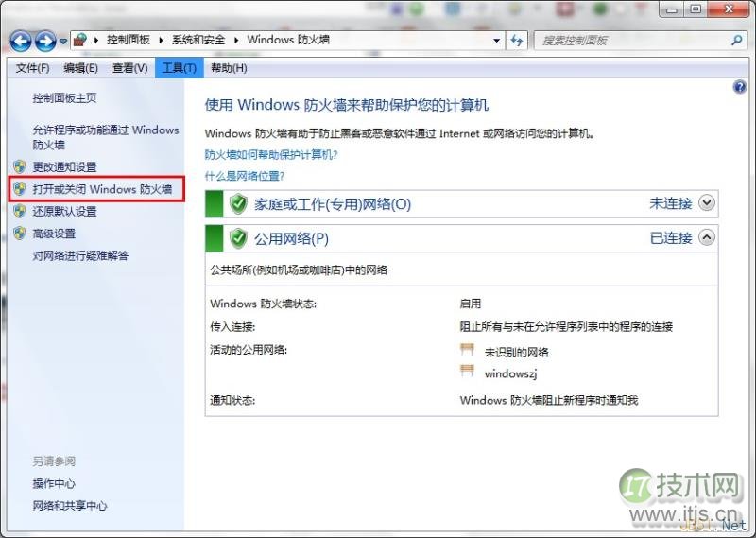Click shield icon next to 高级设置
Image resolution: width=756 pixels, height=538 pixels.
click(19, 233)
